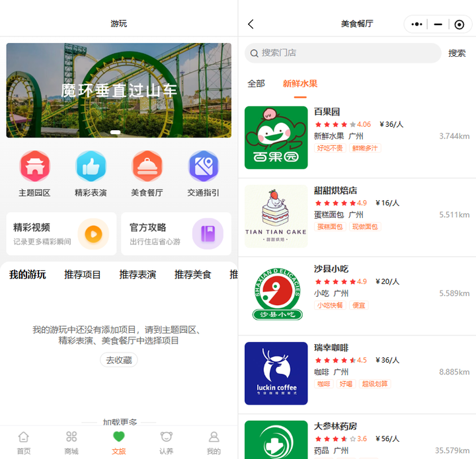Open 大参林药房 store title
The image size is (476, 459).
click(x=335, y=426)
